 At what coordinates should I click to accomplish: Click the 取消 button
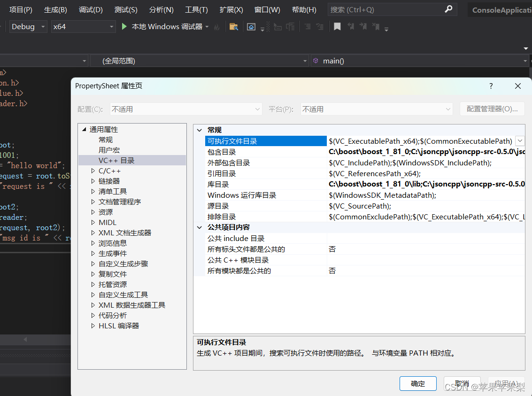click(x=462, y=383)
